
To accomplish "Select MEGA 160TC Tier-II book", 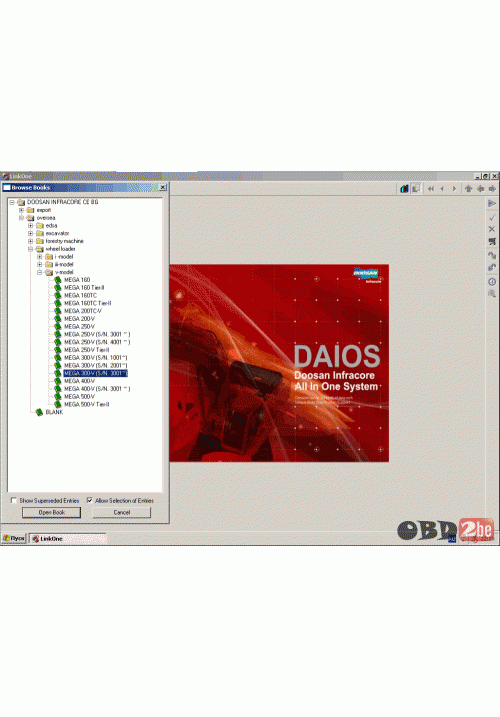I will (x=88, y=303).
